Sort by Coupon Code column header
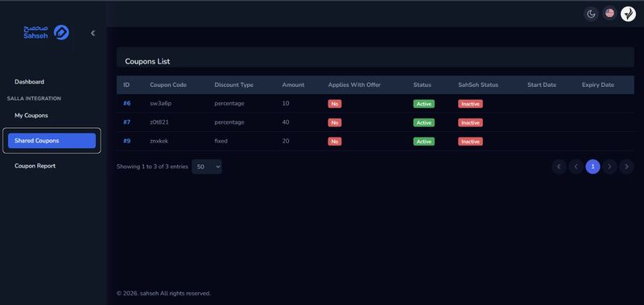Viewport: 644px width, 305px height. [x=168, y=85]
